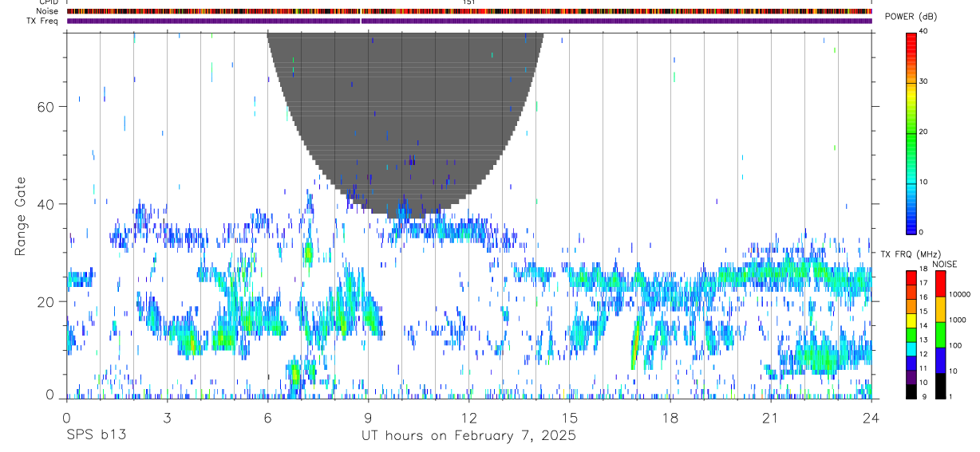Image resolution: width=980 pixels, height=452 pixels.
Task: Click the noise scale value 10000
Action: [959, 294]
